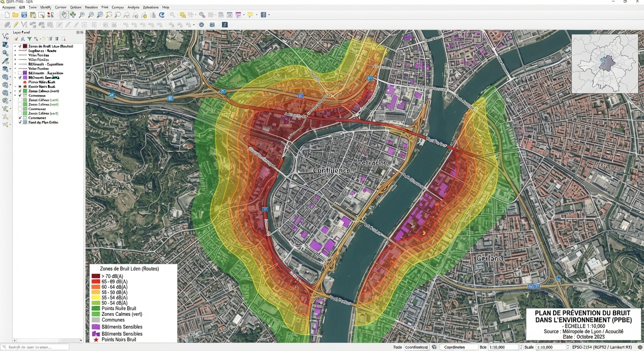Image resolution: width=644 pixels, height=351 pixels.
Task: Click the Toggle Editing pencil icon
Action: tap(16, 25)
